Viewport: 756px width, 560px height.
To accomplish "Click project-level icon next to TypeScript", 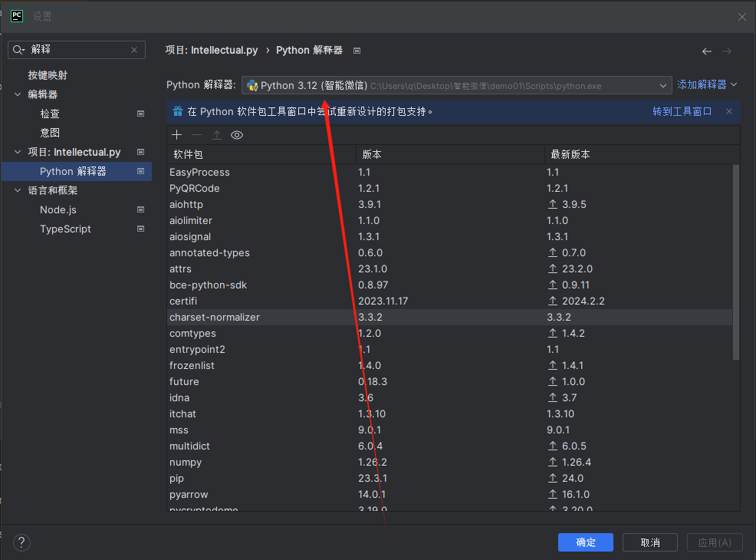I will [141, 229].
